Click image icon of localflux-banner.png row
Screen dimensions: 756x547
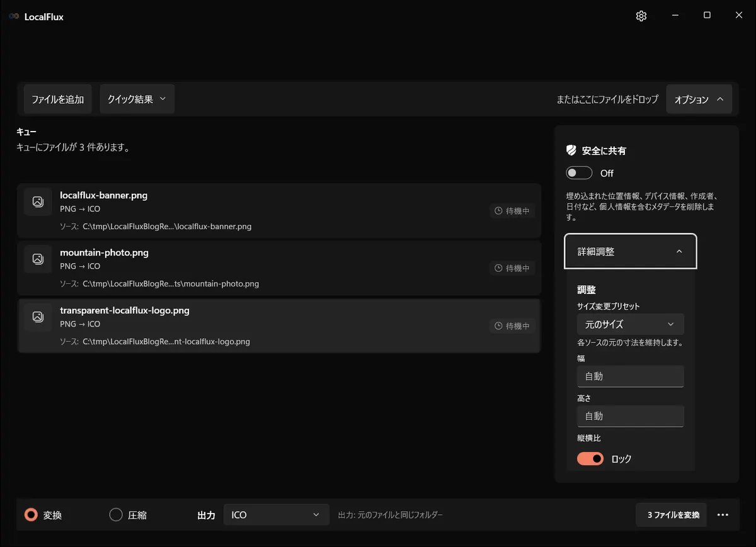38,201
